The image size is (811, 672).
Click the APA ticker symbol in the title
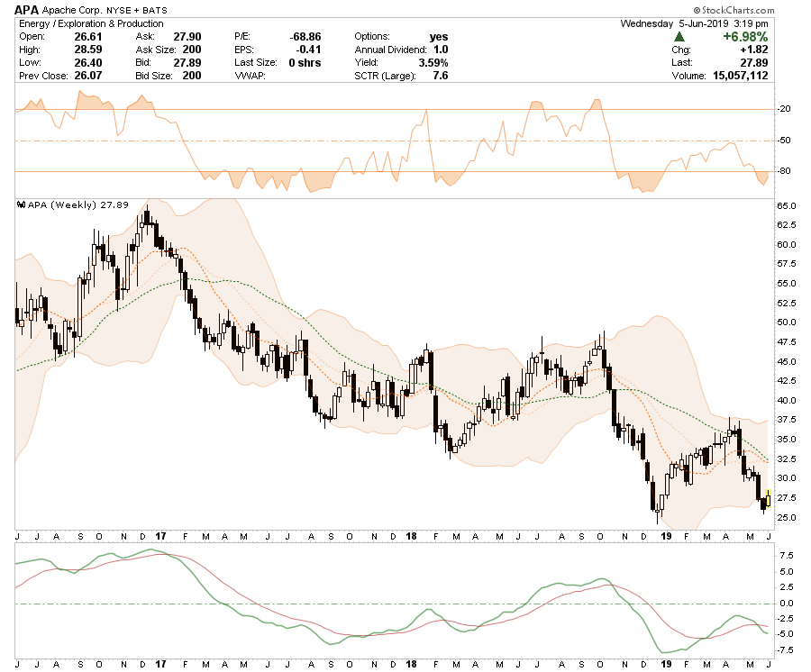pyautogui.click(x=26, y=10)
